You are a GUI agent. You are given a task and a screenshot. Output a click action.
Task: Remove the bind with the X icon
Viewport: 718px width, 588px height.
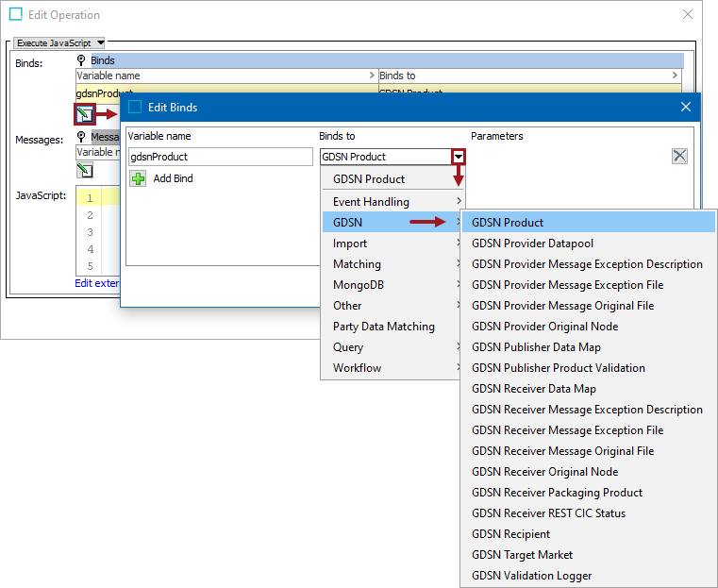click(x=679, y=157)
